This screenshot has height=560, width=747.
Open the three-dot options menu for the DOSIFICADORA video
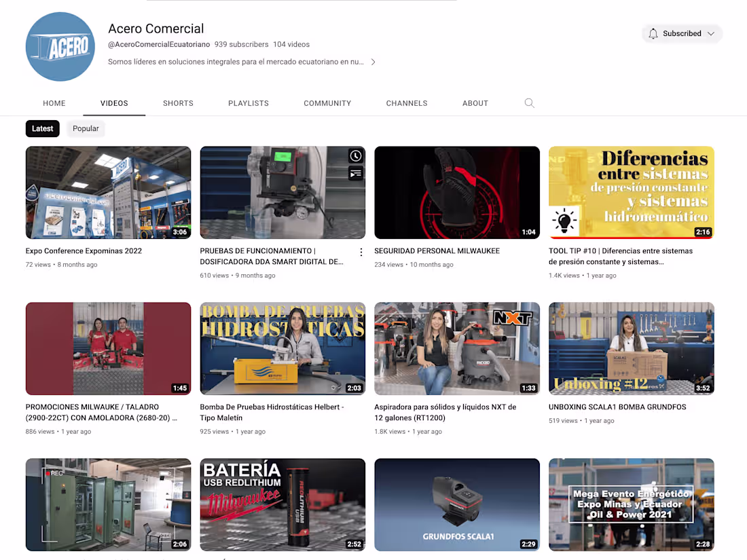tap(361, 252)
